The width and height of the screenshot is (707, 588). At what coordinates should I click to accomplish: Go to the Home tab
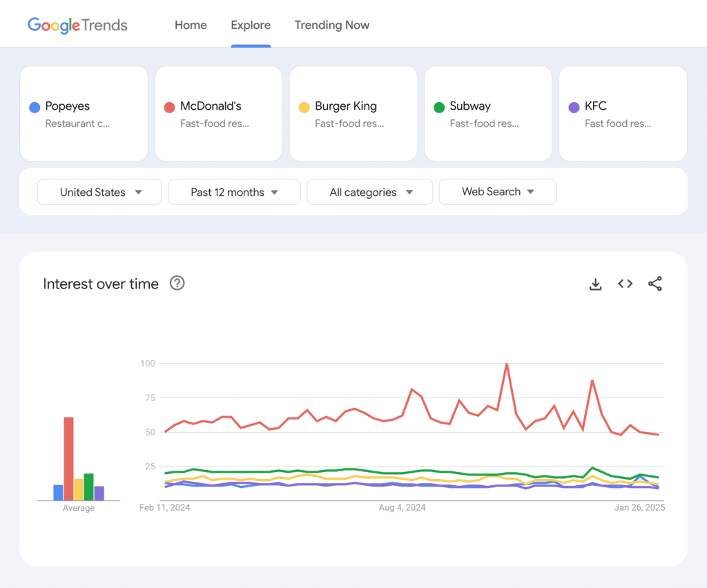tap(191, 26)
